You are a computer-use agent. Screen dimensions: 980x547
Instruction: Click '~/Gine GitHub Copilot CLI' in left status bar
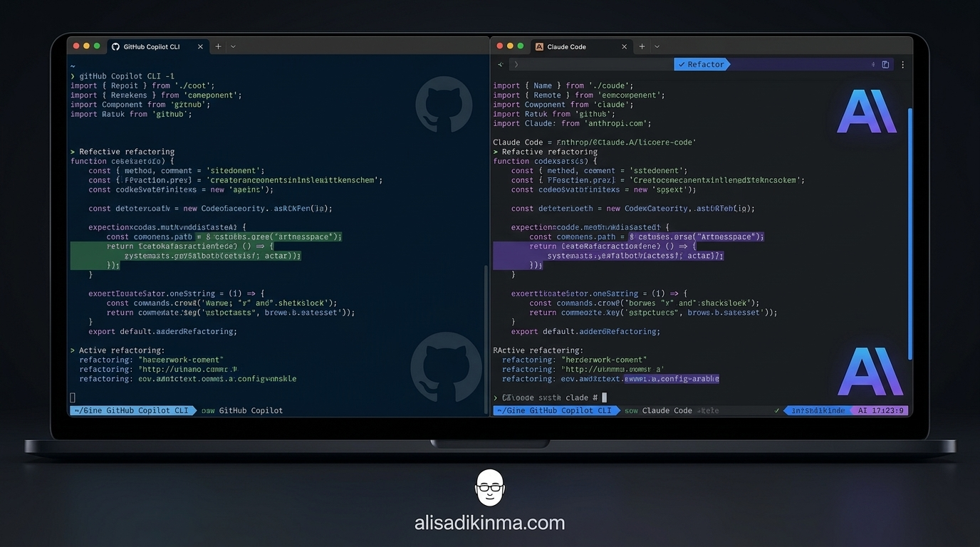click(133, 410)
